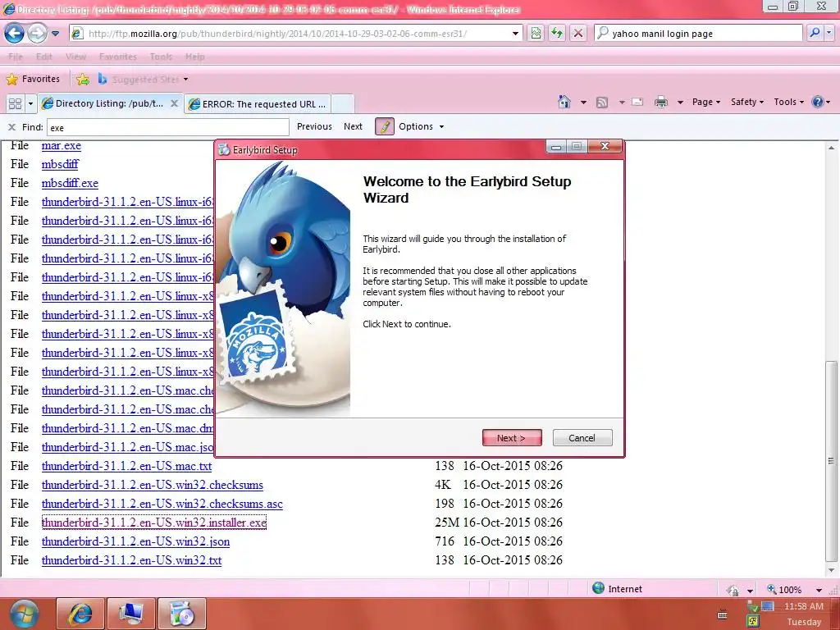
Task: Open the win32.checksums.asc link
Action: click(x=162, y=504)
